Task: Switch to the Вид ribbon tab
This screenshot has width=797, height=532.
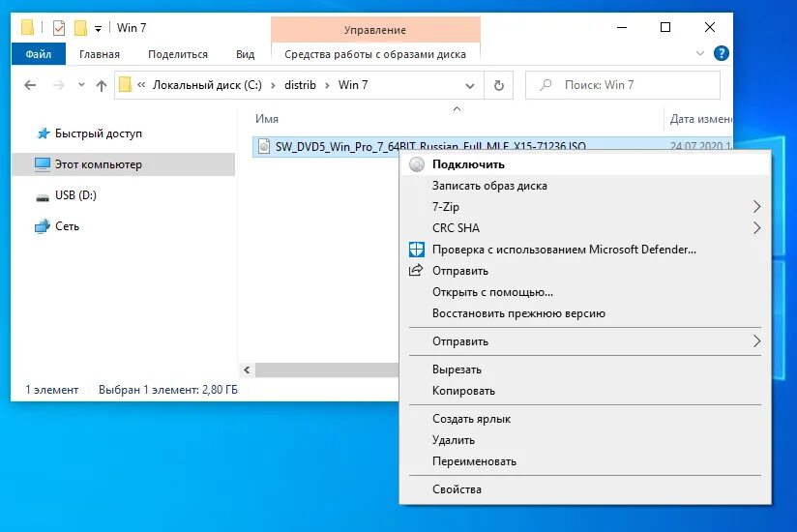Action: 245,54
